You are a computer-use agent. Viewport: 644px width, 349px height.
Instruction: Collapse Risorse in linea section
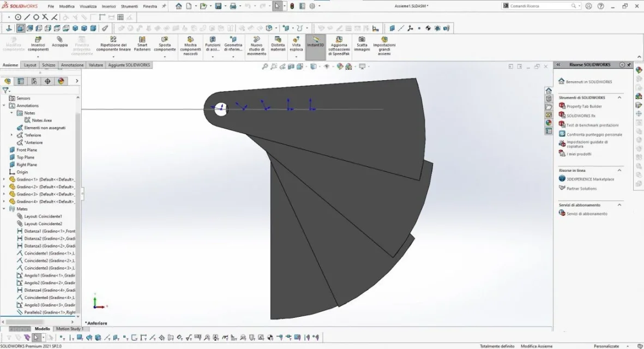tap(619, 170)
